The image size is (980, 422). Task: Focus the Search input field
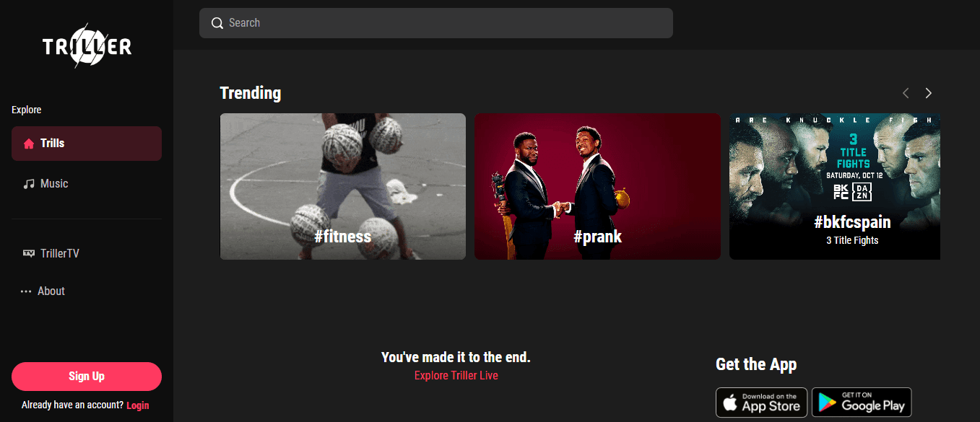[x=436, y=23]
